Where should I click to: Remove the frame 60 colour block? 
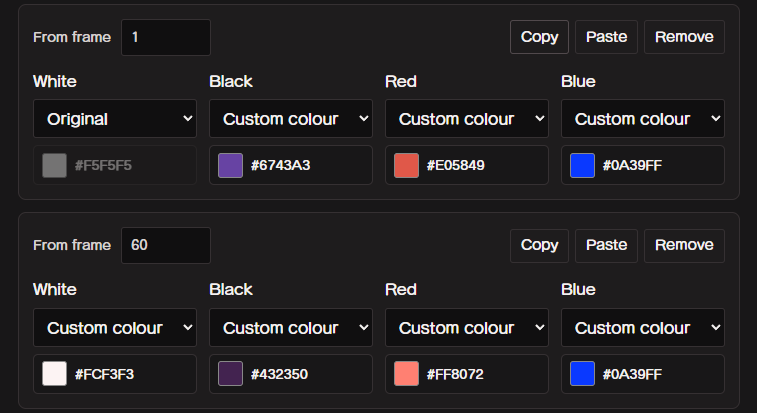tap(684, 245)
